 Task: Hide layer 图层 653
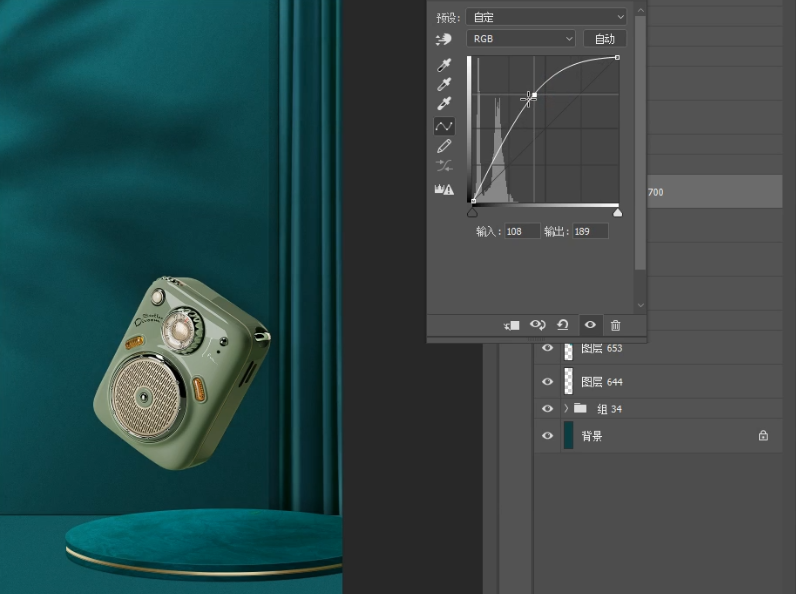tap(547, 348)
